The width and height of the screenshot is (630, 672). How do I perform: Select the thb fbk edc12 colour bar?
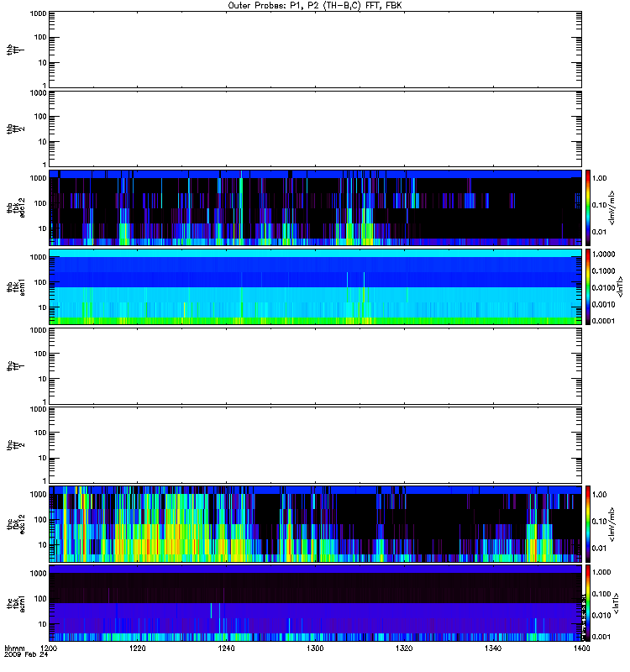tap(587, 207)
